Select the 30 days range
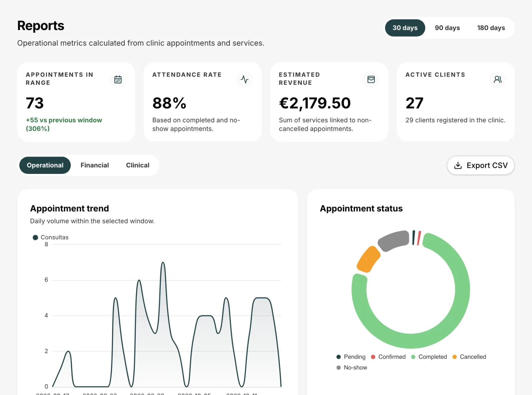The height and width of the screenshot is (395, 532). click(405, 28)
